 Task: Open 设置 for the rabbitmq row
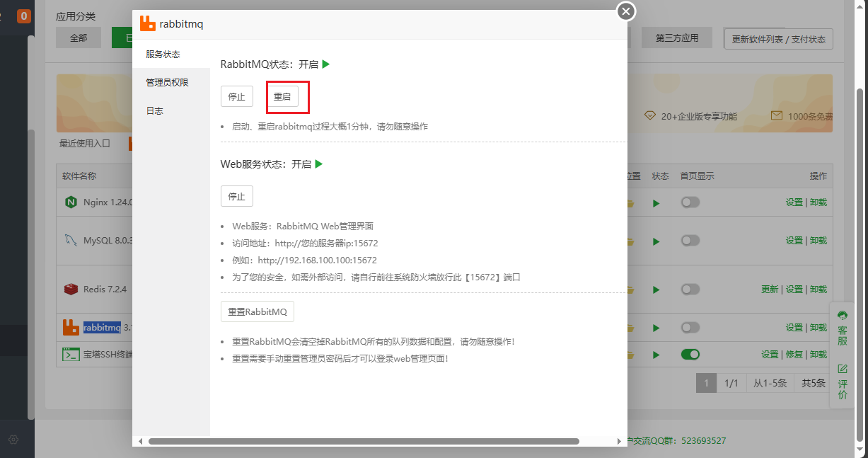[794, 327]
